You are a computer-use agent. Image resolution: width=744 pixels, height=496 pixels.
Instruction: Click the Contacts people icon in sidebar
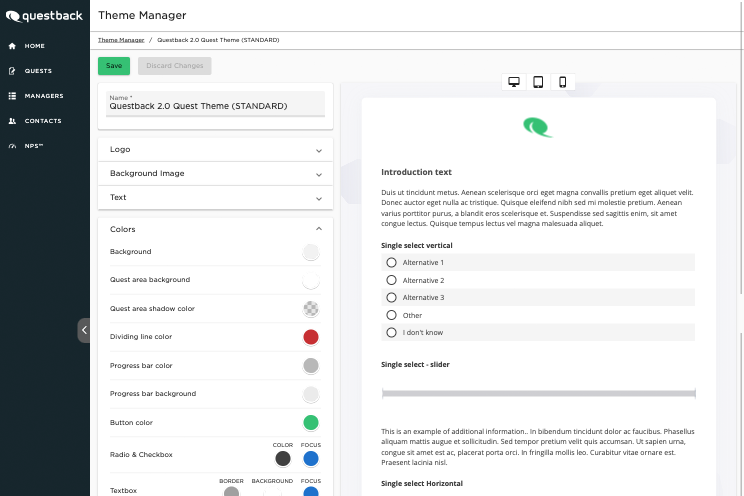[12, 121]
